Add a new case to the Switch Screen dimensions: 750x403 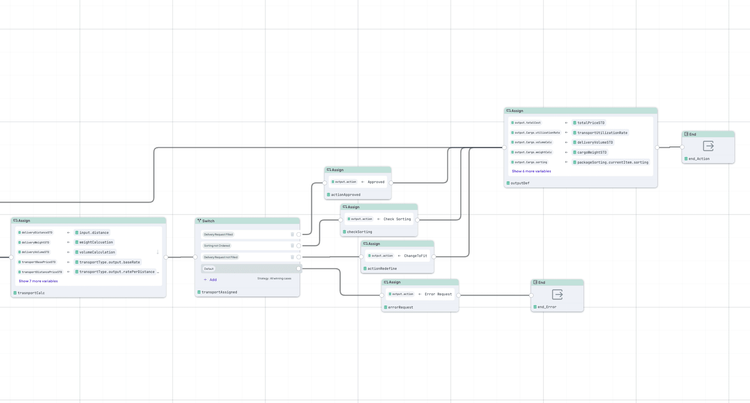pos(211,280)
